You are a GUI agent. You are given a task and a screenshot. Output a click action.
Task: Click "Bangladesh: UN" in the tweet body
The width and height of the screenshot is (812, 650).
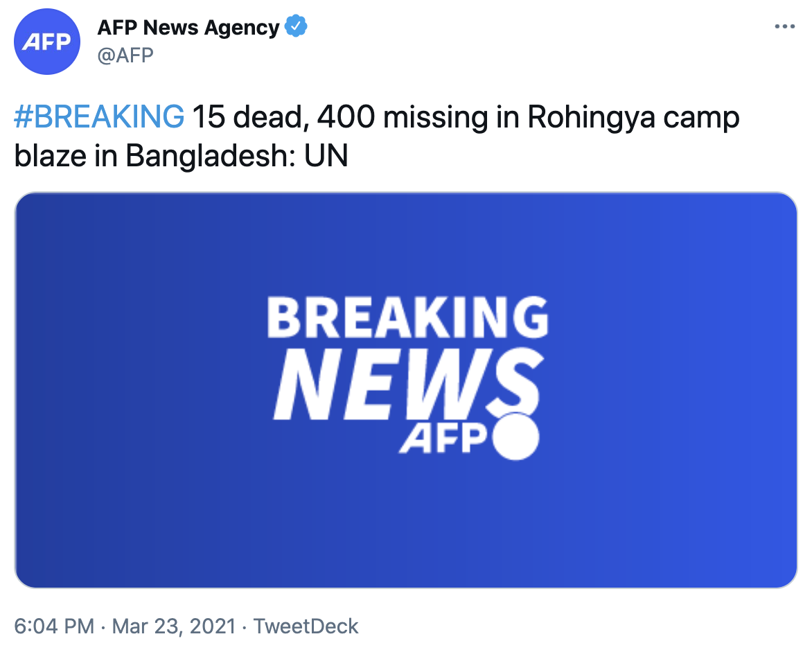click(236, 157)
